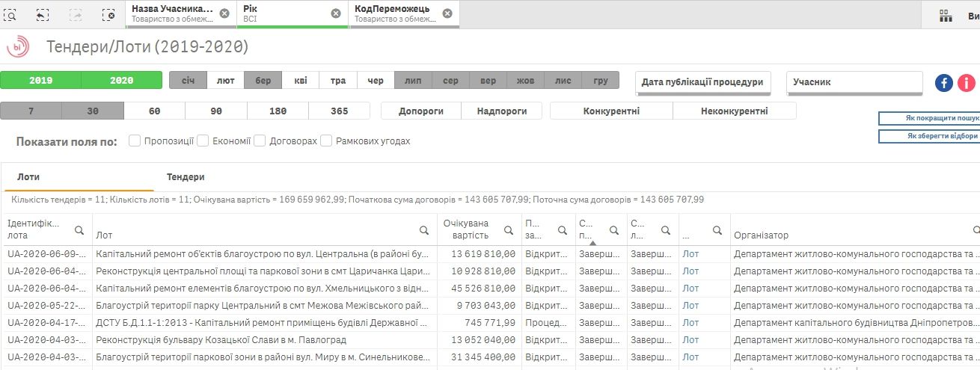980x370 pixels.
Task: Select month гру
Action: click(x=600, y=80)
